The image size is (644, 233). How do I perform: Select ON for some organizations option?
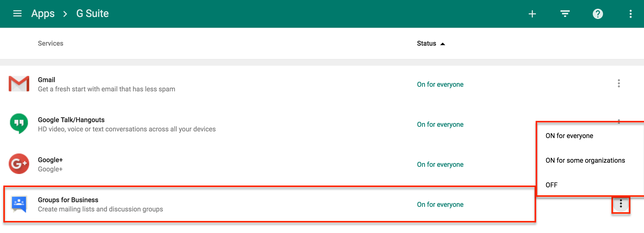pyautogui.click(x=585, y=160)
